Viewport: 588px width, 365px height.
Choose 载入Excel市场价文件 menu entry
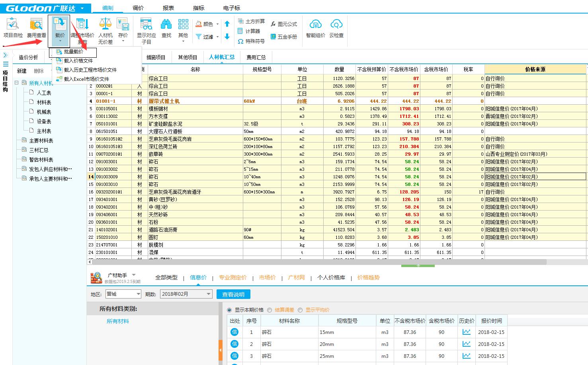pos(86,79)
